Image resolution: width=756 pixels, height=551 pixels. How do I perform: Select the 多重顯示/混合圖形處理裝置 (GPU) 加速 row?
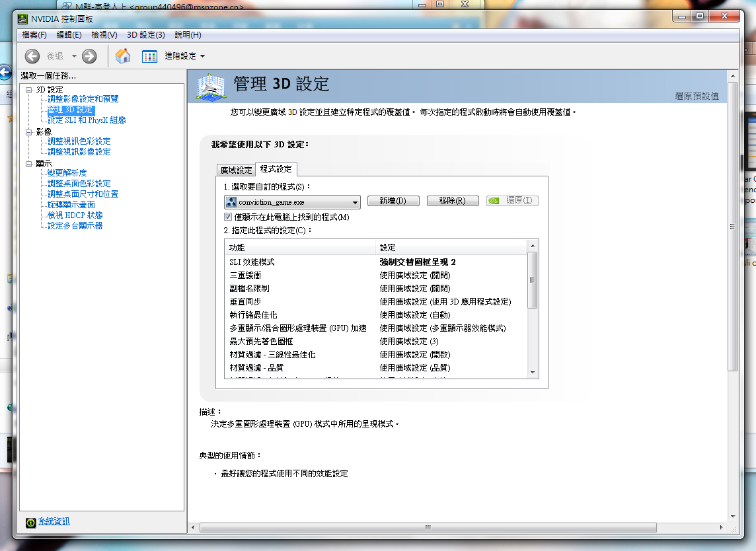[x=376, y=328]
